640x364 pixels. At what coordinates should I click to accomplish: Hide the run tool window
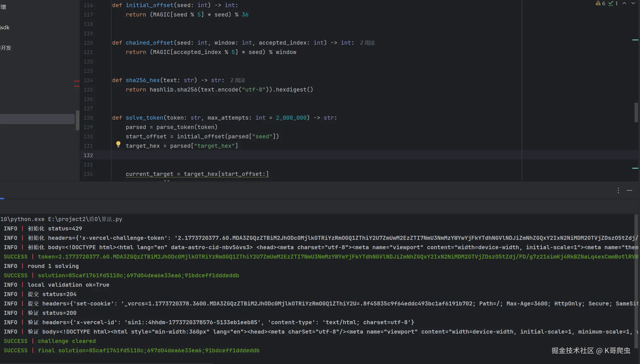629,190
